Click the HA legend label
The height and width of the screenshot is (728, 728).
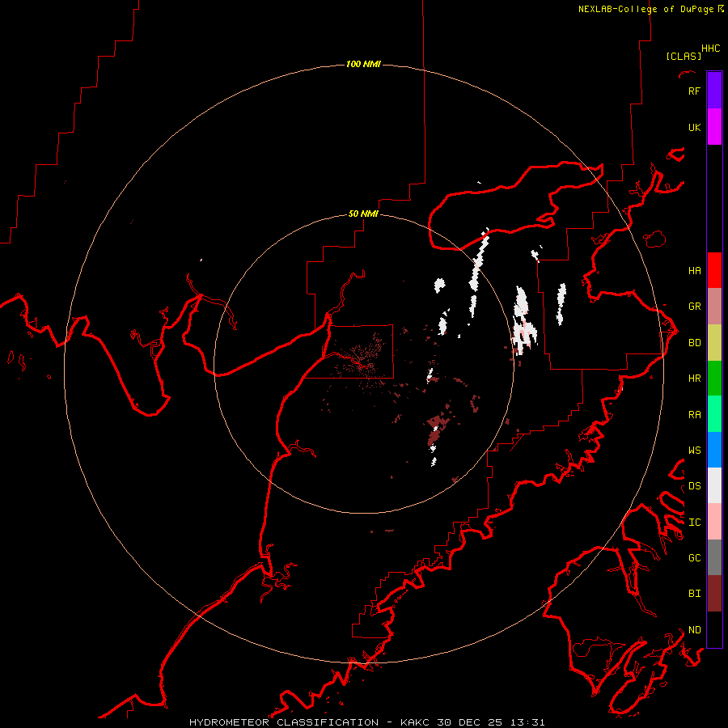pyautogui.click(x=694, y=270)
